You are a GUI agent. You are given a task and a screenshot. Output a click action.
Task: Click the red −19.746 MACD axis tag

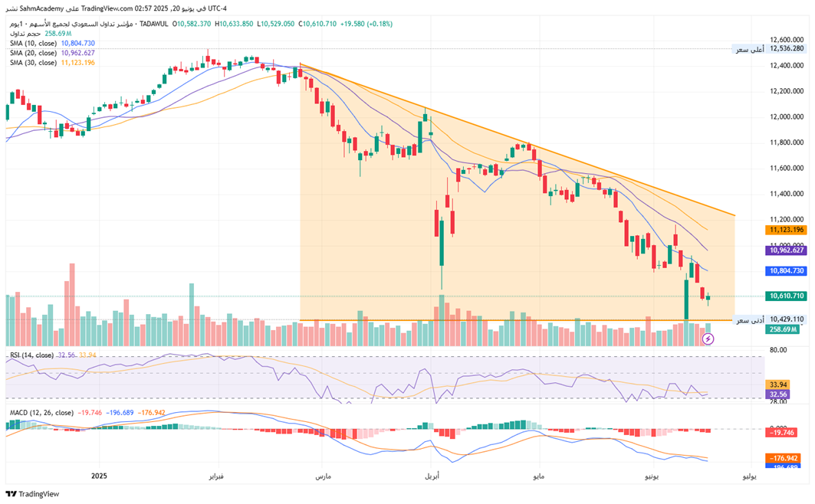782,432
